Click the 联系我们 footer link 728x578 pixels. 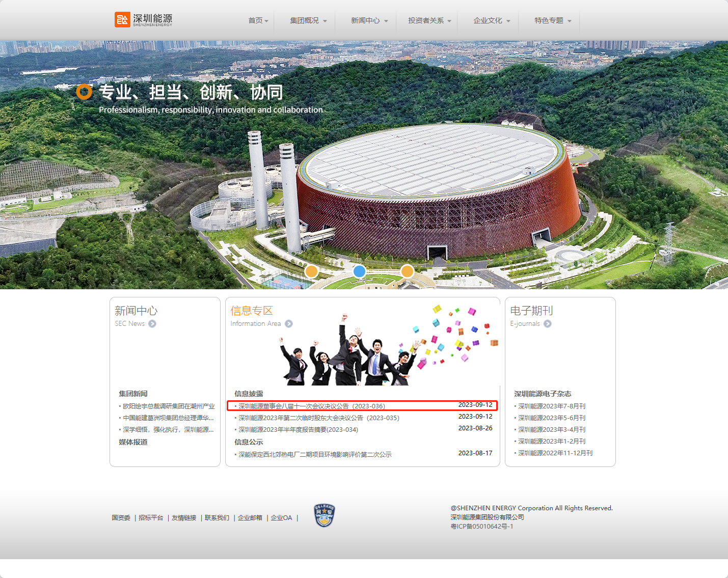point(217,518)
